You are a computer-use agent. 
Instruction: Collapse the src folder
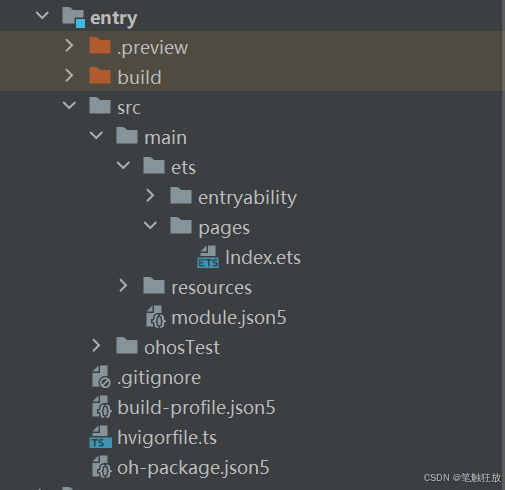69,105
